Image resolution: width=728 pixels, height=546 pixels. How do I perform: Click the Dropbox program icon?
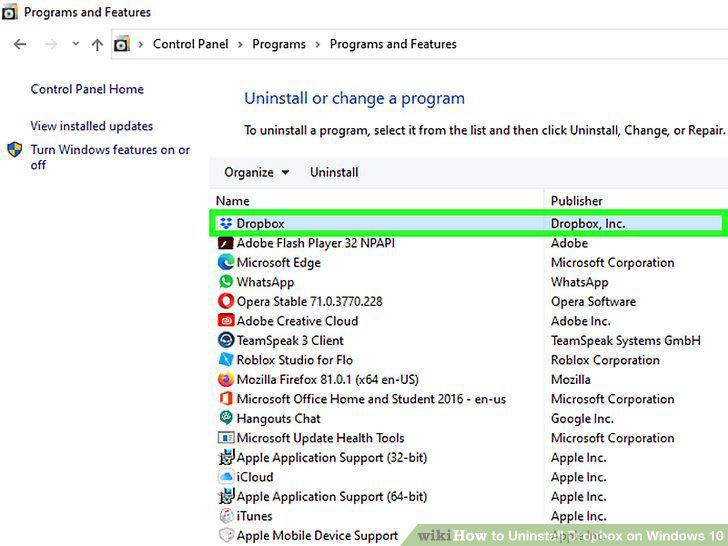coord(226,223)
